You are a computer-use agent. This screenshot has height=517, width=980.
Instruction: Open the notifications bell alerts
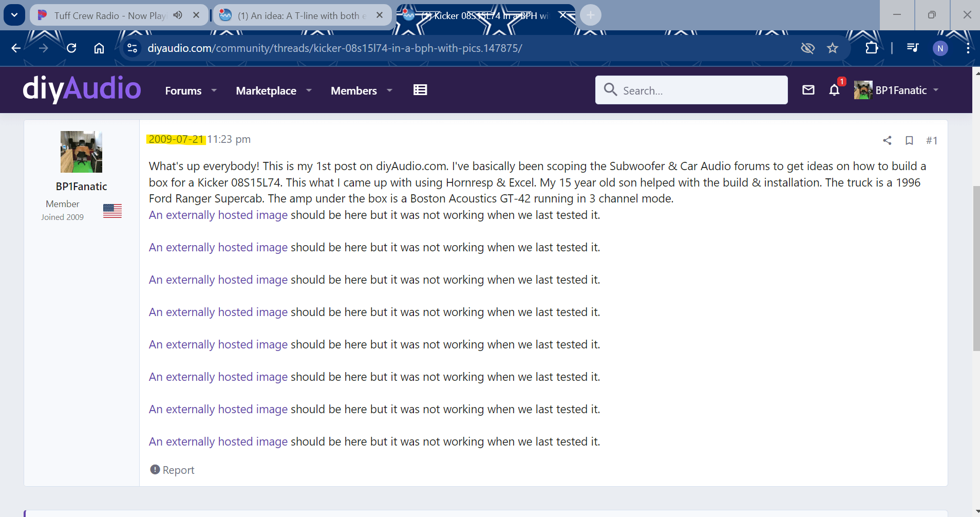(x=835, y=90)
